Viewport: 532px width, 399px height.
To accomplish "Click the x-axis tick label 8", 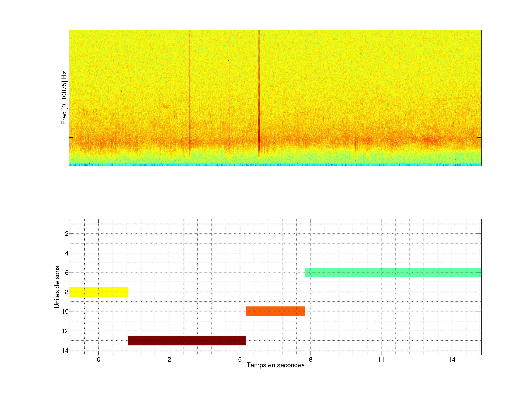I will pyautogui.click(x=311, y=359).
